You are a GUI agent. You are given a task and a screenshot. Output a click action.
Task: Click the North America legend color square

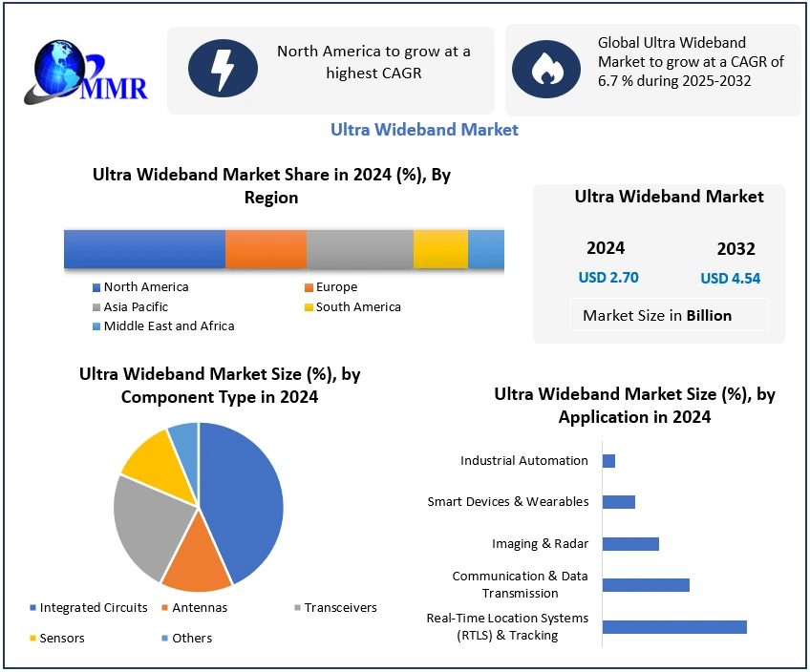tap(96, 287)
